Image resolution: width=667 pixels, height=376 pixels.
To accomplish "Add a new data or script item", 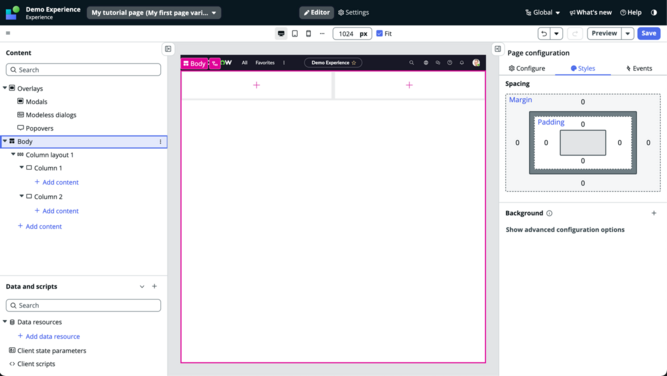I will tap(154, 287).
